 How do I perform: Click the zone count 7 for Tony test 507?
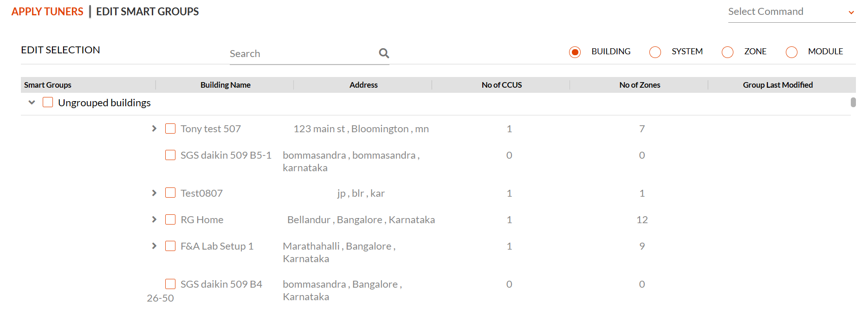pyautogui.click(x=642, y=129)
